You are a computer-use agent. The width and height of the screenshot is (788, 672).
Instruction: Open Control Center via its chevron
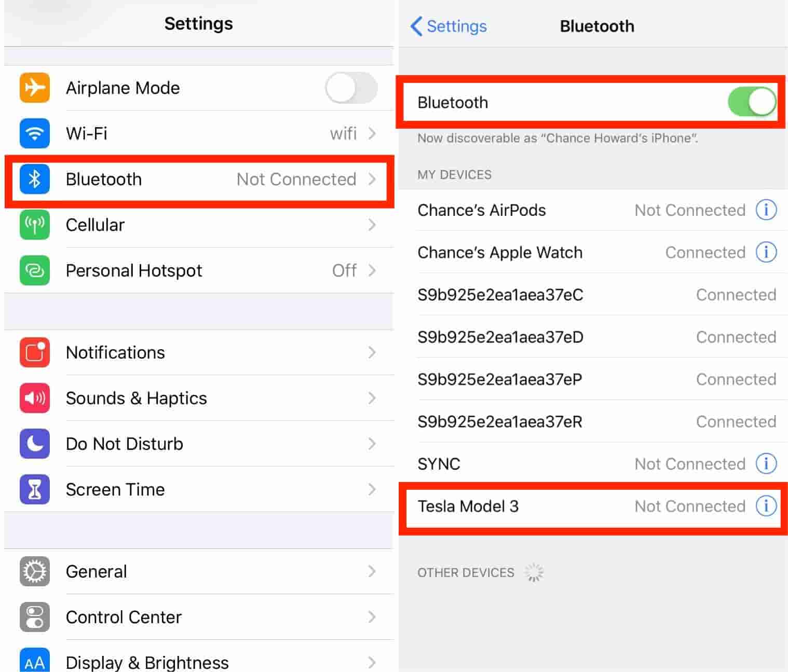(x=372, y=617)
